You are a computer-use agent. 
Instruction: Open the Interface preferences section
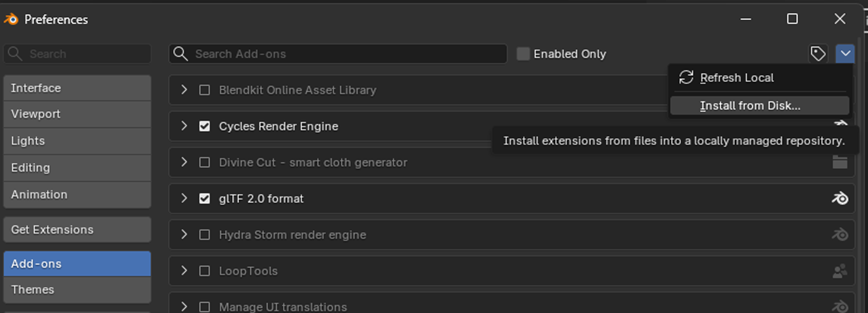pos(77,88)
